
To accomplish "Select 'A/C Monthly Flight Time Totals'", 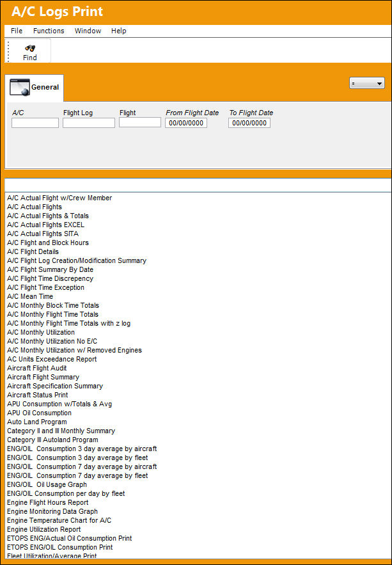I will (52, 315).
